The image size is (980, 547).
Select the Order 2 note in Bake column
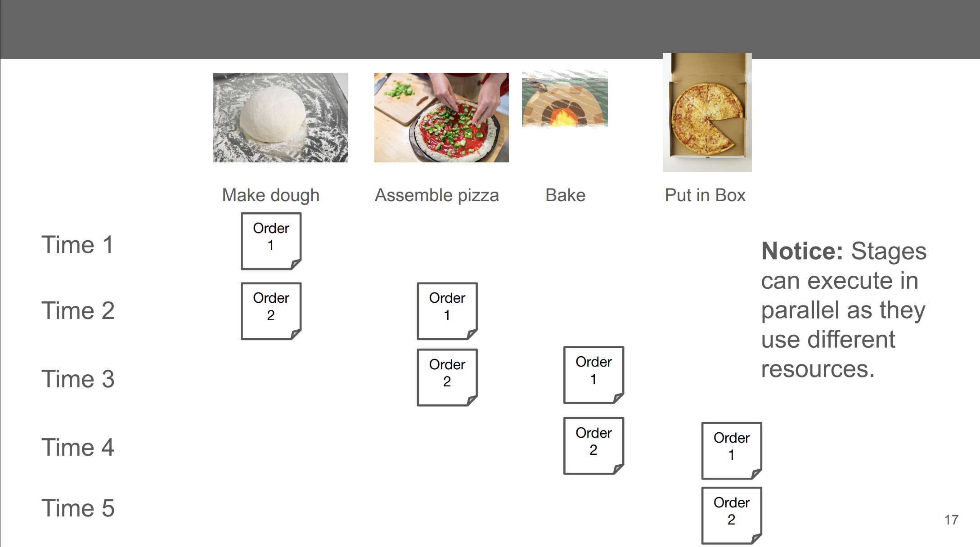click(593, 446)
